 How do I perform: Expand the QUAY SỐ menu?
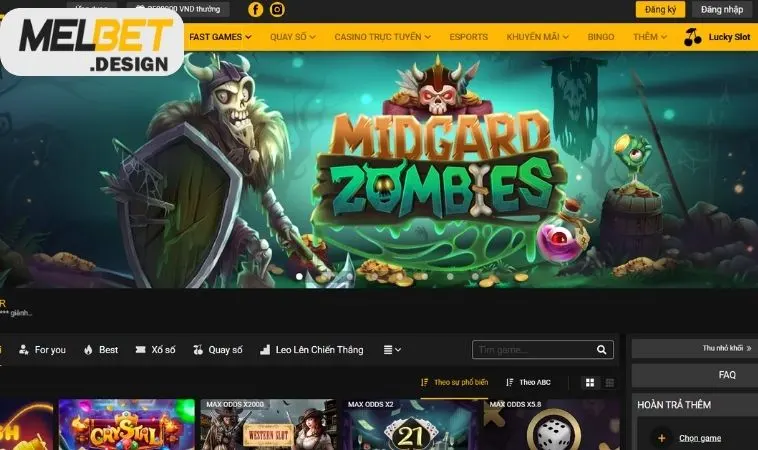coord(292,37)
